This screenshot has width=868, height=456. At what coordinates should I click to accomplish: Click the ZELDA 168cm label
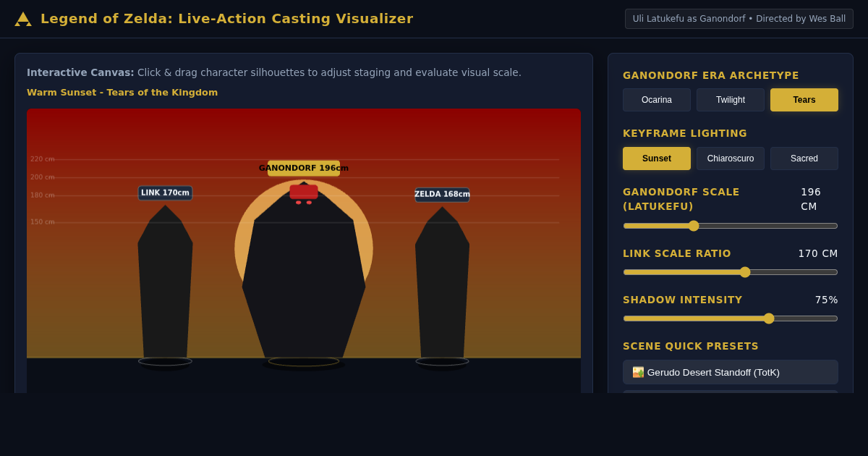(x=442, y=195)
